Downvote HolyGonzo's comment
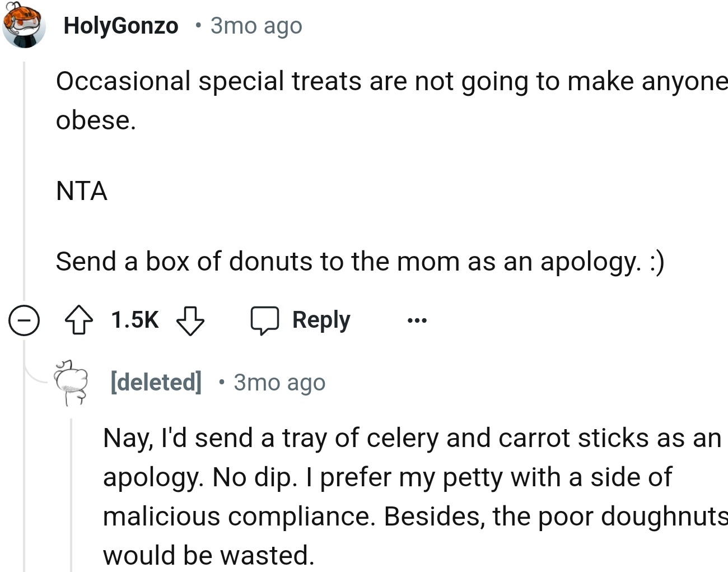Image resolution: width=728 pixels, height=572 pixels. tap(190, 320)
